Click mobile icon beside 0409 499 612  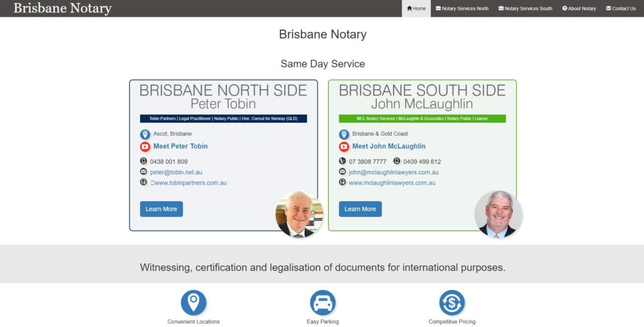pyautogui.click(x=397, y=161)
